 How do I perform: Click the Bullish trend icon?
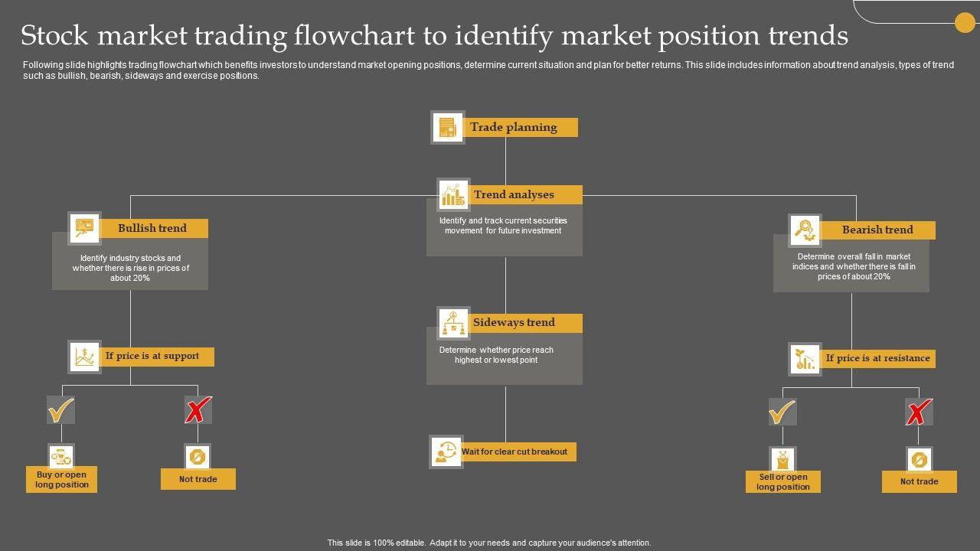84,228
